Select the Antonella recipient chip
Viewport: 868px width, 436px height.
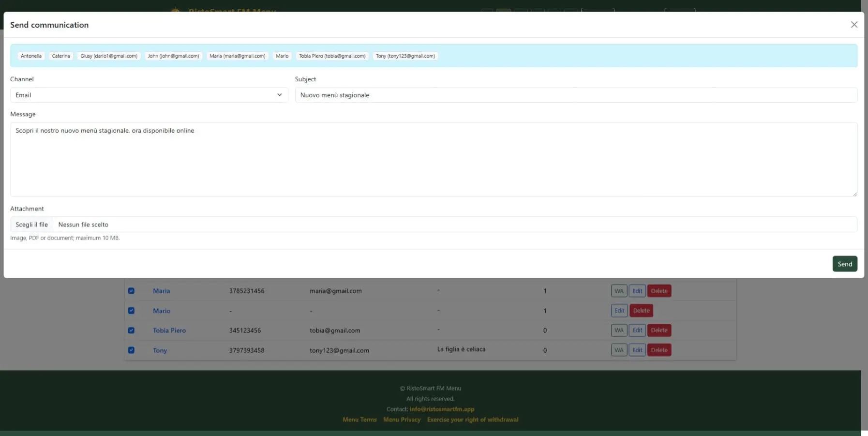tap(31, 56)
